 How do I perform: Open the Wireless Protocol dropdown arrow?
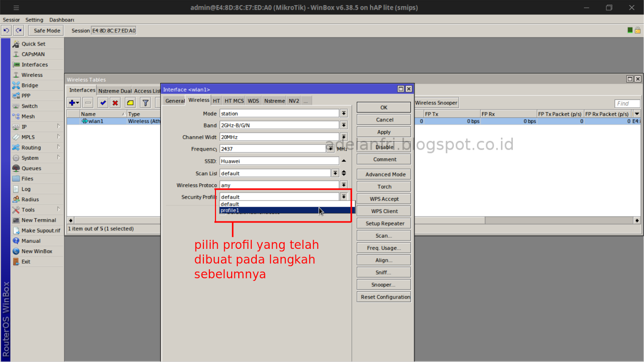pyautogui.click(x=344, y=185)
